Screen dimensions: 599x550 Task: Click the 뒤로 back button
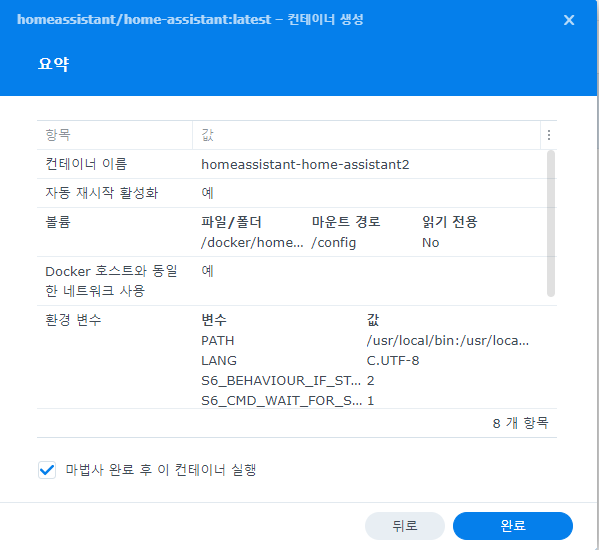tap(405, 526)
